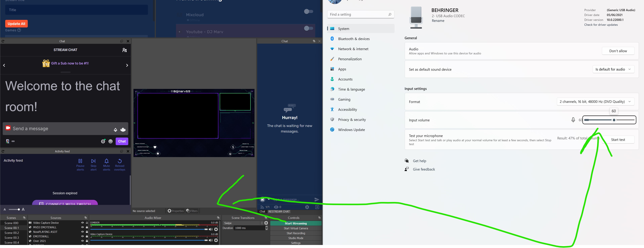Open the Swipe transition dropdown

243,223
